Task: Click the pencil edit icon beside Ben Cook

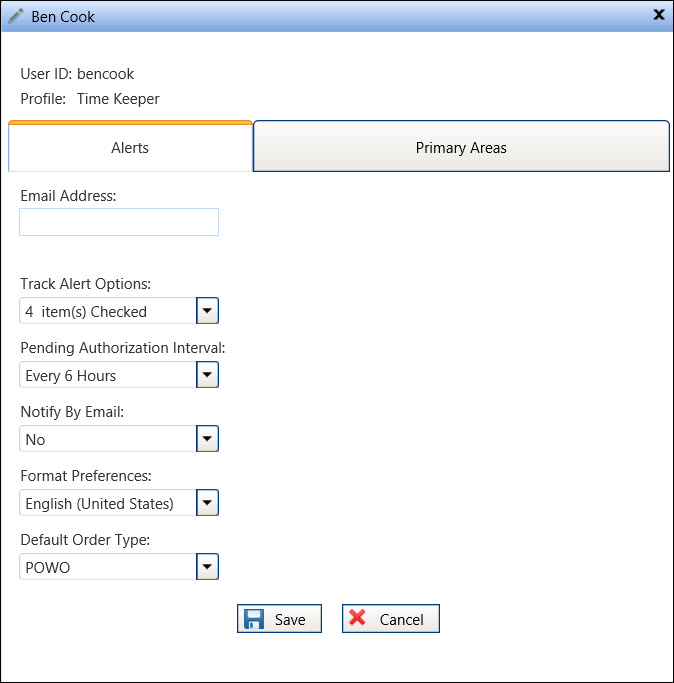Action: pyautogui.click(x=15, y=15)
